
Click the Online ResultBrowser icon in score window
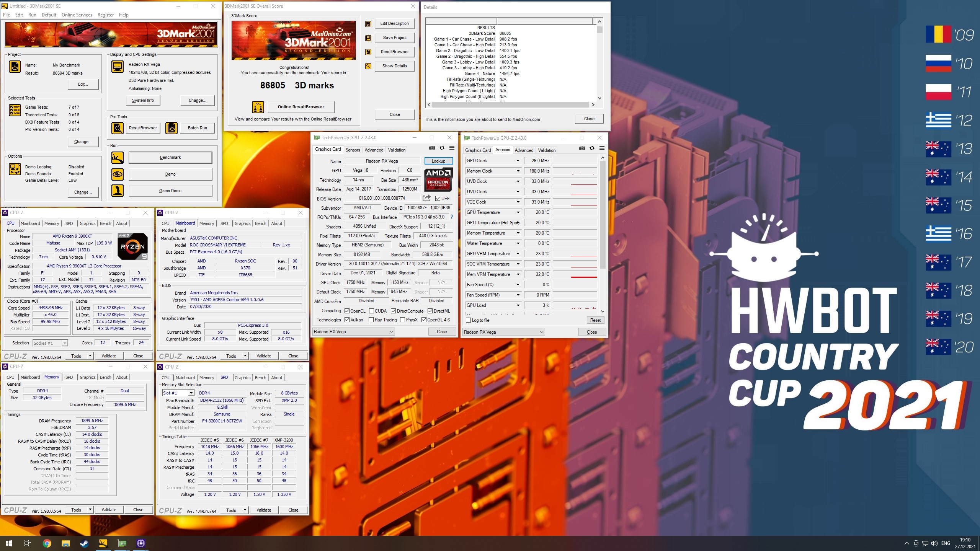(258, 107)
